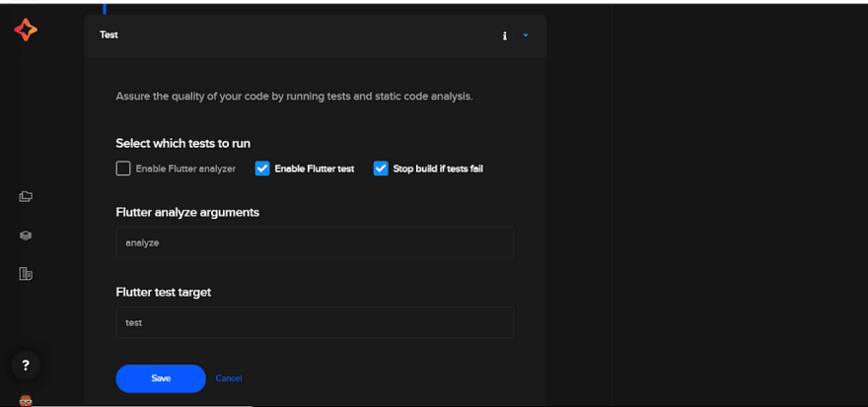This screenshot has height=407, width=868.
Task: Save the test settings
Action: coord(161,378)
